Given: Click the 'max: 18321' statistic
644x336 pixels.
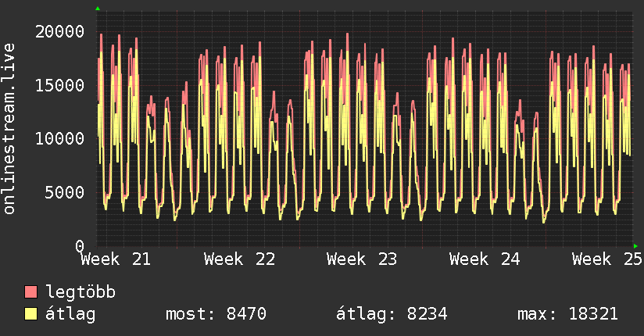Looking at the screenshot, I should tap(567, 314).
